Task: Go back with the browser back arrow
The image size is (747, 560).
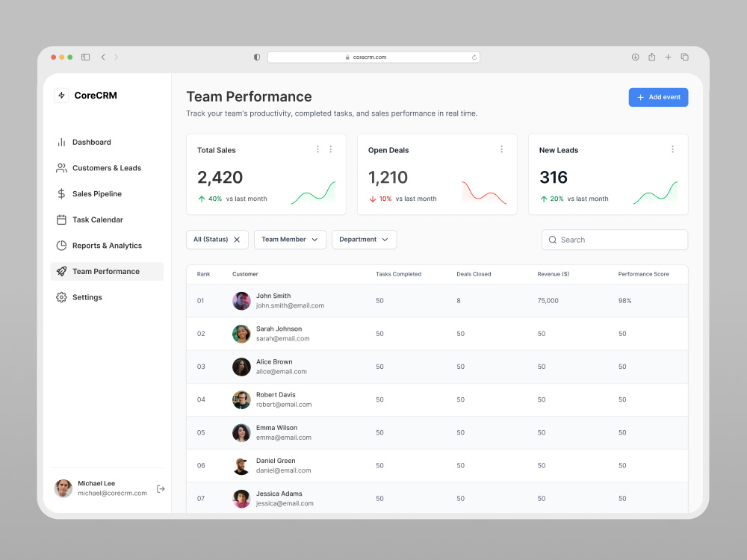Action: pos(103,57)
